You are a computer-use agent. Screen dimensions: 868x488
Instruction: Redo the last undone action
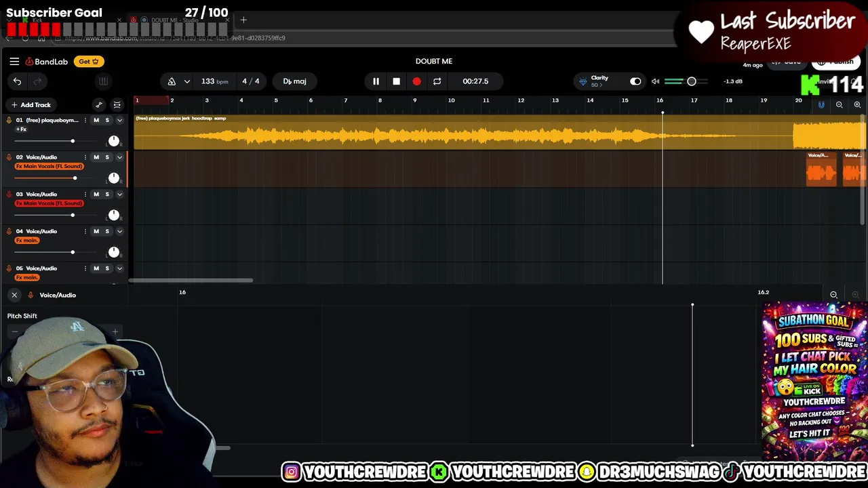tap(37, 81)
